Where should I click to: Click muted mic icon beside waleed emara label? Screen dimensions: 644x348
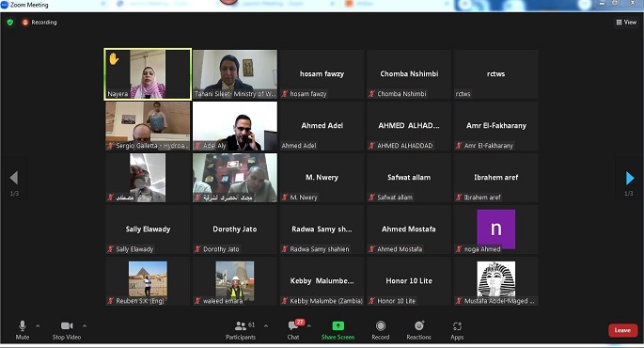[197, 301]
